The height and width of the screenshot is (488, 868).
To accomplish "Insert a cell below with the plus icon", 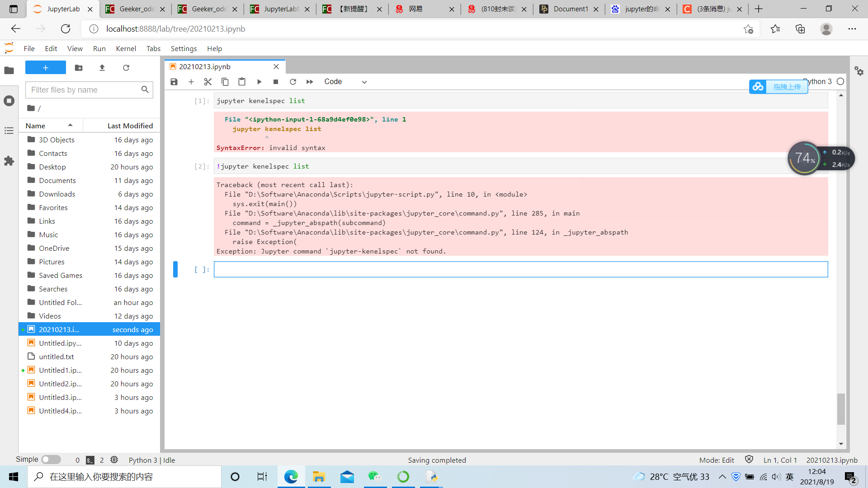I will 191,82.
